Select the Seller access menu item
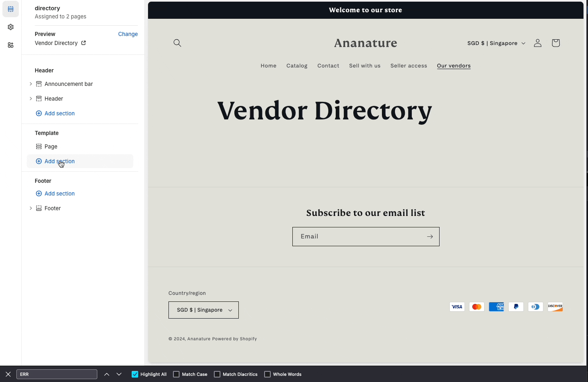The image size is (588, 382). 408,65
